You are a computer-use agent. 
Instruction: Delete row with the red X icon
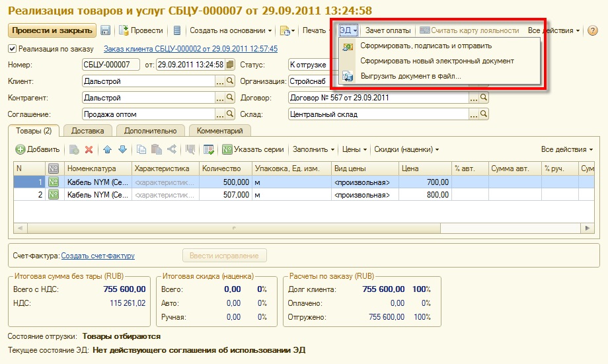[x=89, y=150]
